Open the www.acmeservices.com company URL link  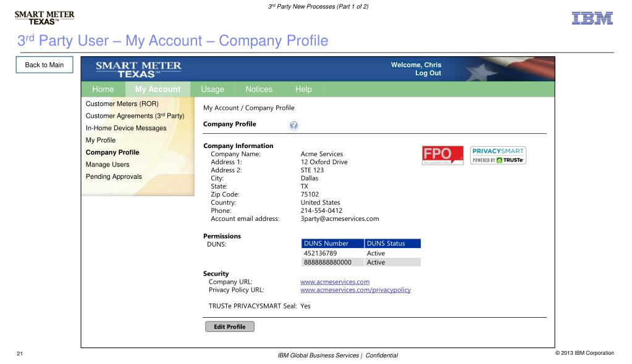[335, 282]
